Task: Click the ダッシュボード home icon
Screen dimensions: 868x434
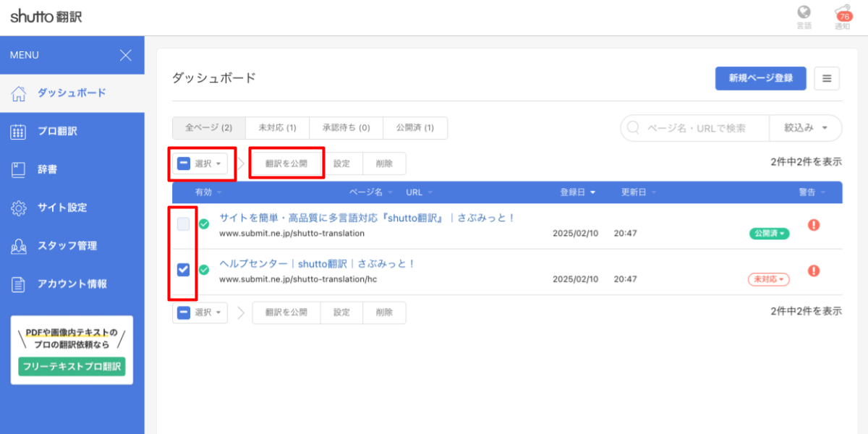Action: pos(19,93)
